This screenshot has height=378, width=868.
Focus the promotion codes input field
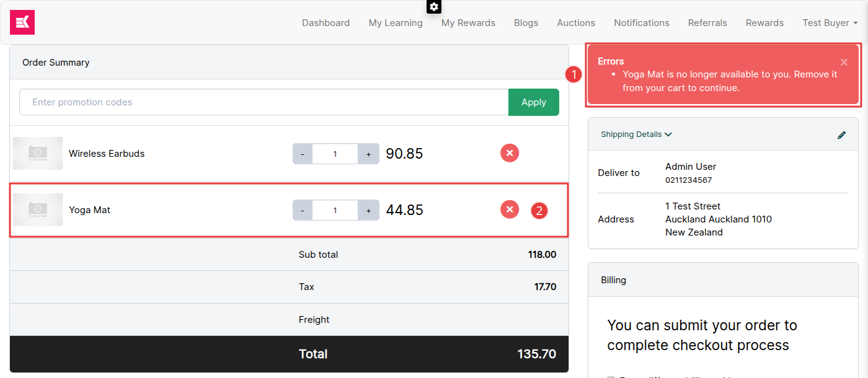click(x=264, y=102)
